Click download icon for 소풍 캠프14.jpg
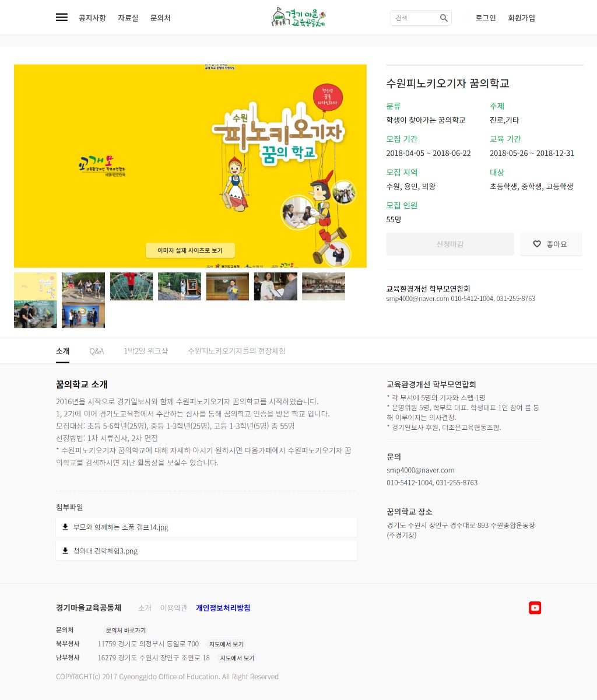The height and width of the screenshot is (700, 597). point(65,527)
